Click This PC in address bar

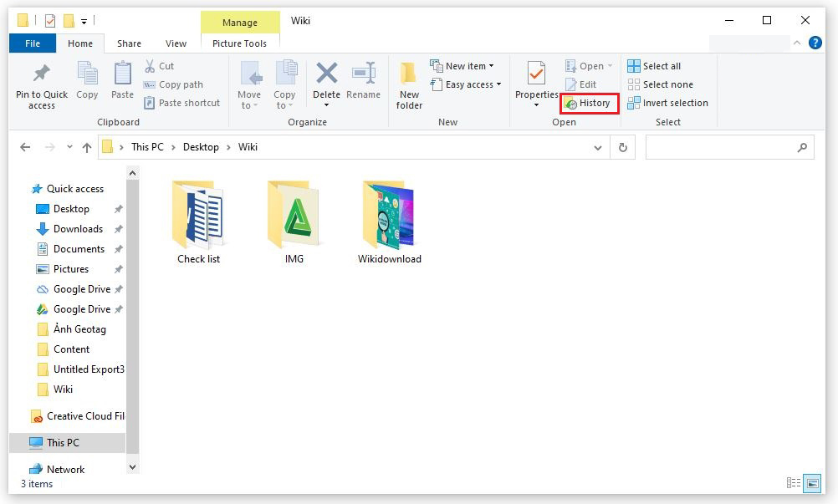[x=147, y=147]
